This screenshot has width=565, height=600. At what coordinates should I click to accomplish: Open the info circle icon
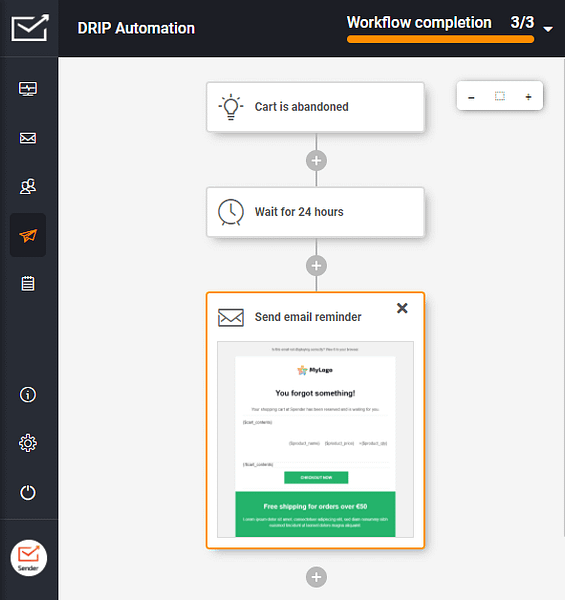coord(28,395)
